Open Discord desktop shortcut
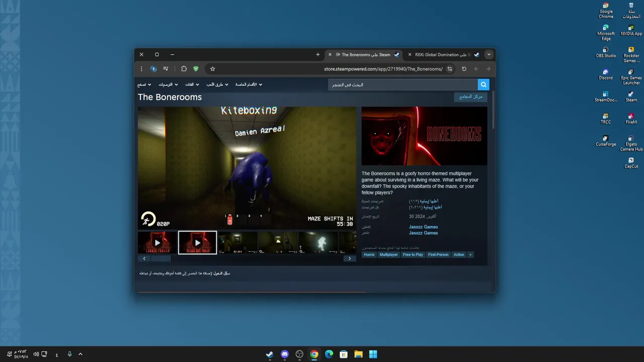 point(606,74)
